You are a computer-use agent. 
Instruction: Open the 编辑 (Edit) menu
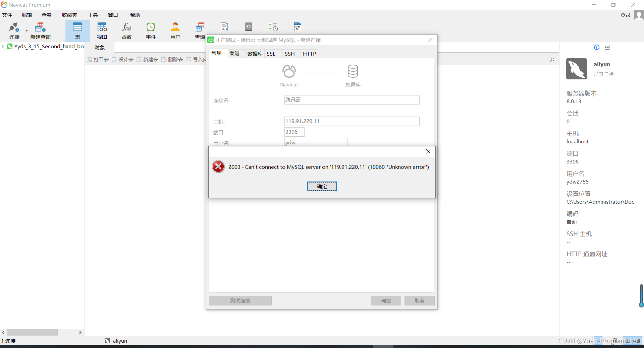pyautogui.click(x=27, y=15)
